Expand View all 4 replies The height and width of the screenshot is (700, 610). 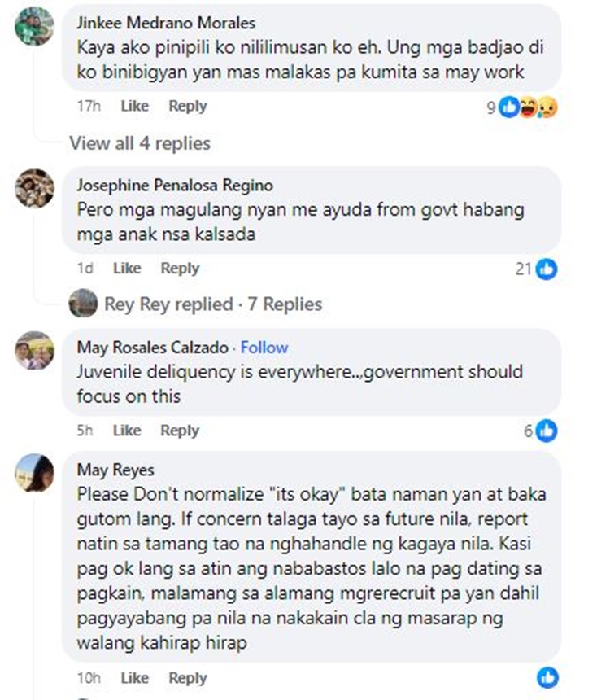click(x=140, y=143)
